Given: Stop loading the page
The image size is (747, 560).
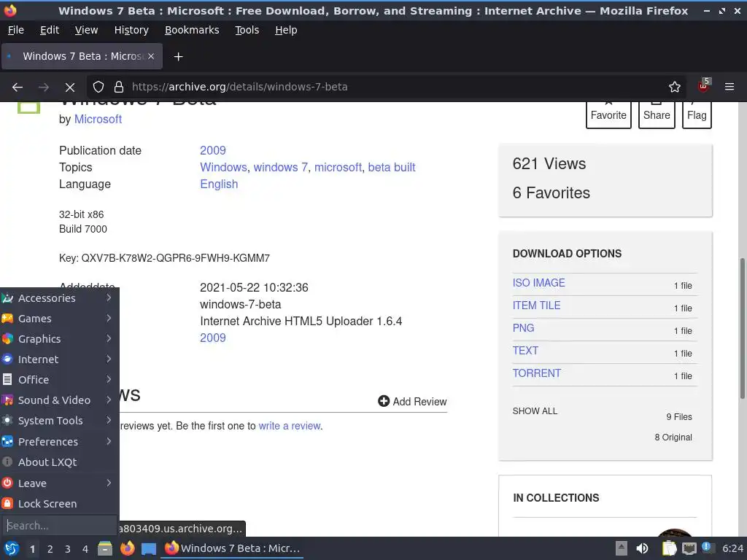Looking at the screenshot, I should (70, 87).
